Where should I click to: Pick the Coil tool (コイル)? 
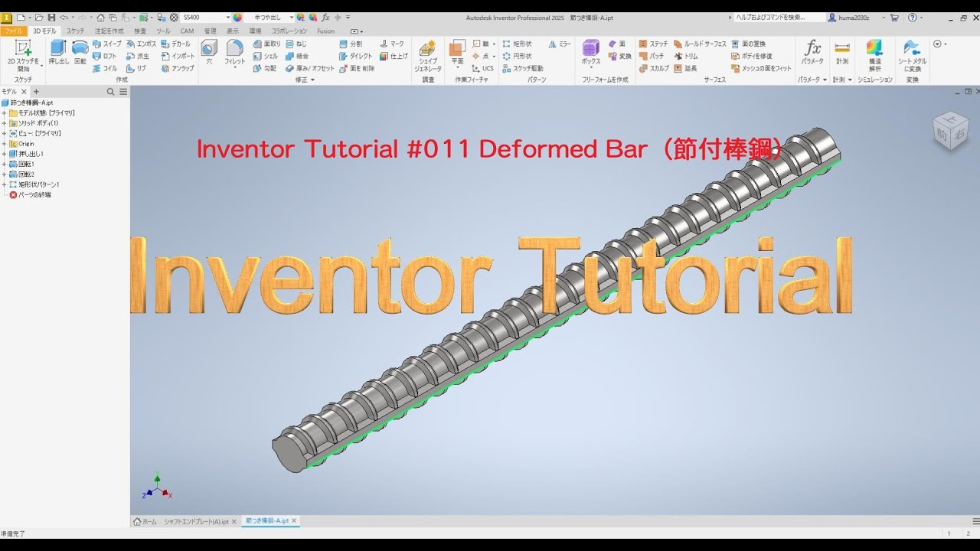pyautogui.click(x=105, y=68)
